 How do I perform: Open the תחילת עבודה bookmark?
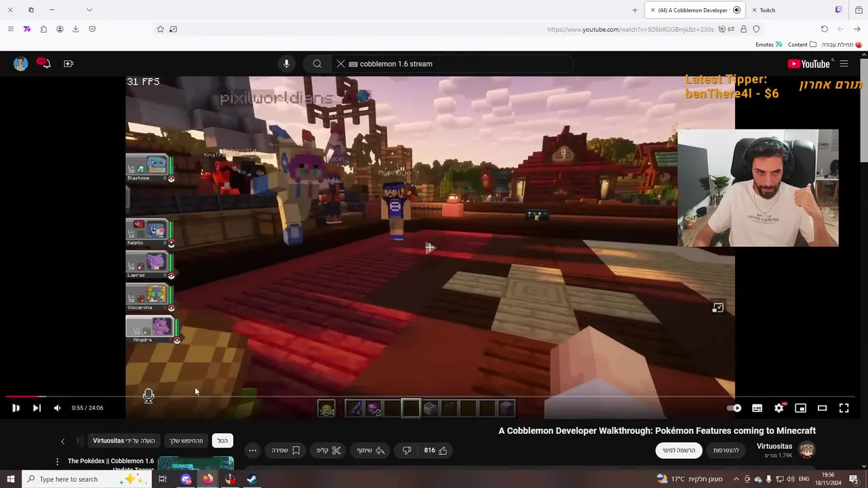(x=842, y=45)
